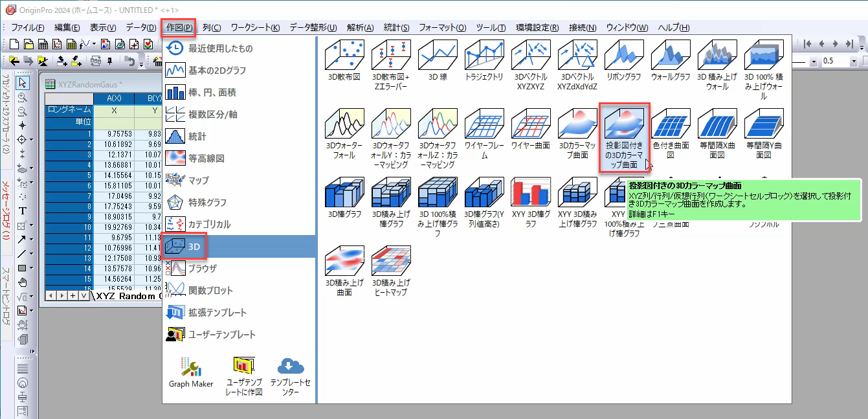
Task: Select the Pointer tool in Tools toolbar
Action: pyautogui.click(x=23, y=82)
